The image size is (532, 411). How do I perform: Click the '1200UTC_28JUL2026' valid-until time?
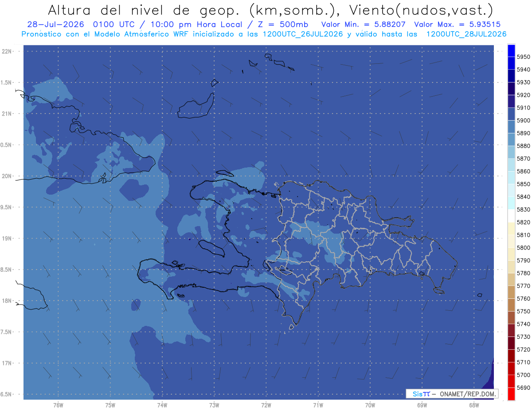[x=466, y=34]
